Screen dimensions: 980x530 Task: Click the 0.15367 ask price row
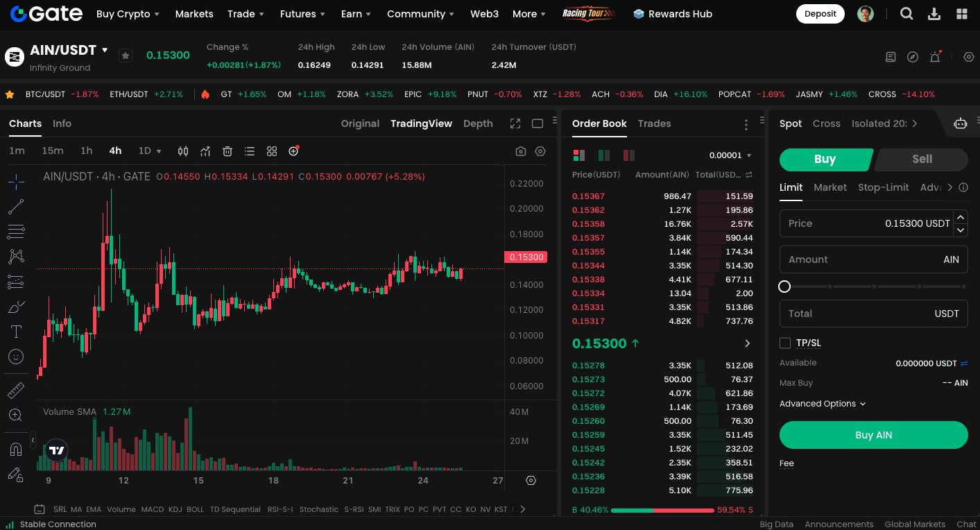(x=662, y=196)
